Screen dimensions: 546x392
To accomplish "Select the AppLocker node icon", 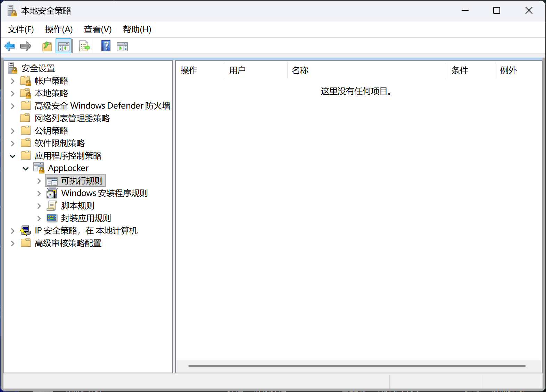I will (x=39, y=168).
